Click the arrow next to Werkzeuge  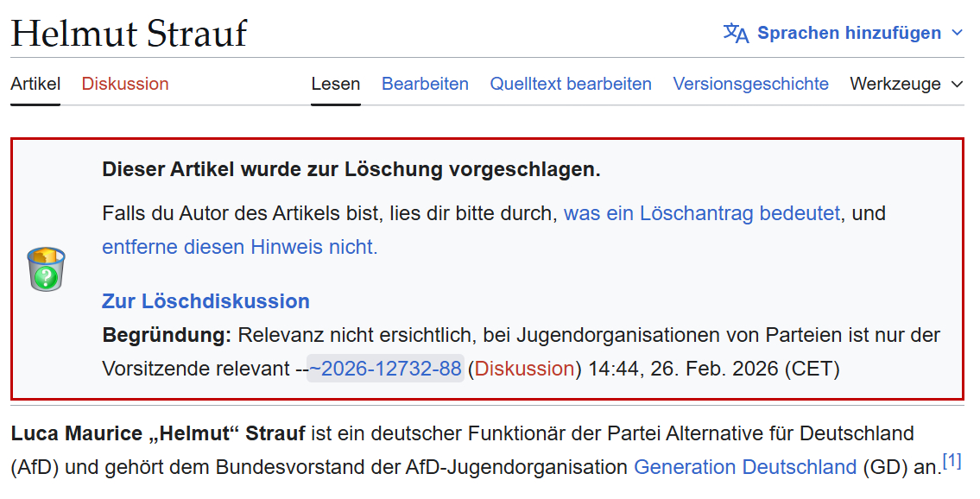coord(957,85)
